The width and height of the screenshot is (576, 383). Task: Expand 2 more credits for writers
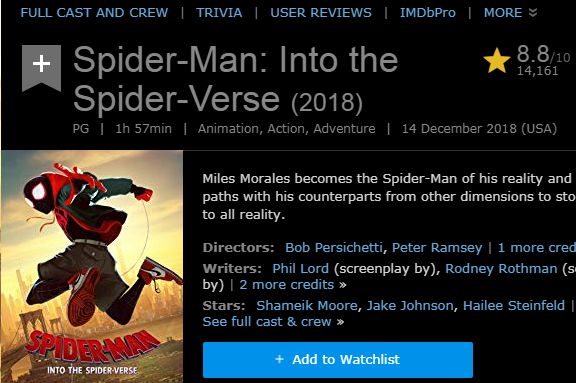pos(287,285)
